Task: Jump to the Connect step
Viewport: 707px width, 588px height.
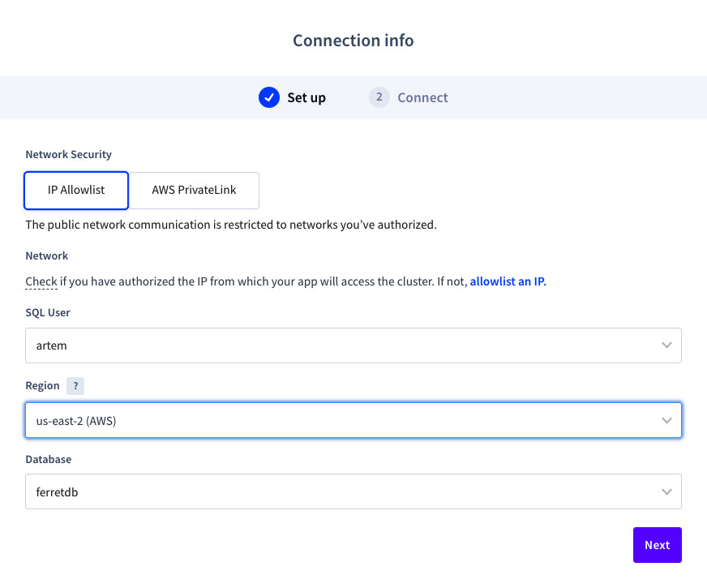Action: [x=422, y=98]
